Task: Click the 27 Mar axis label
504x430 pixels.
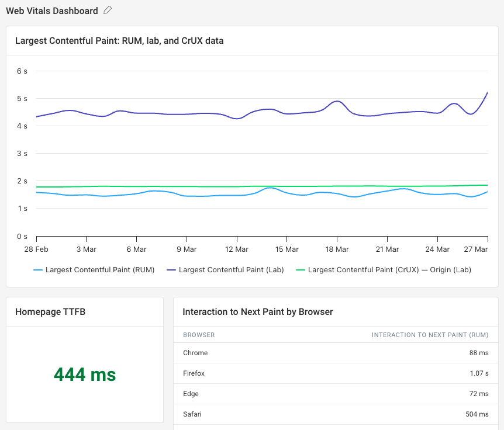Action: point(476,249)
